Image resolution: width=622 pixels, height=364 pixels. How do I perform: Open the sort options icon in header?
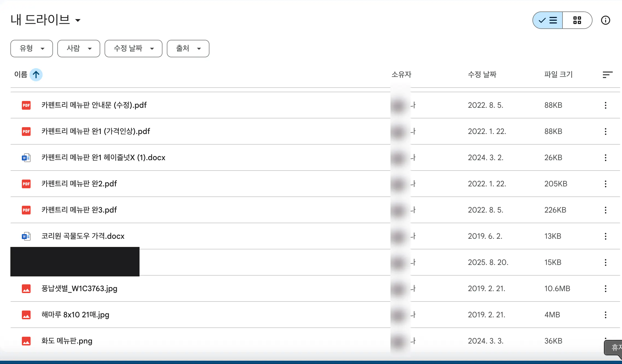point(608,74)
